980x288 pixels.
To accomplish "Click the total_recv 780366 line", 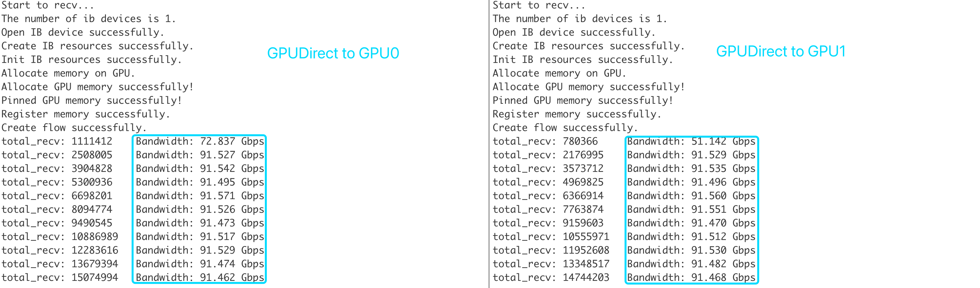I will tap(545, 141).
